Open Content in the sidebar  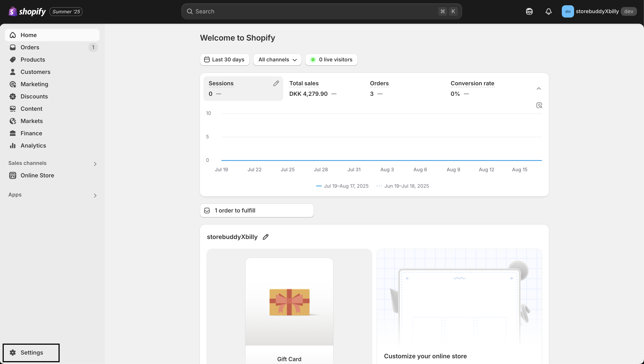coord(52,109)
